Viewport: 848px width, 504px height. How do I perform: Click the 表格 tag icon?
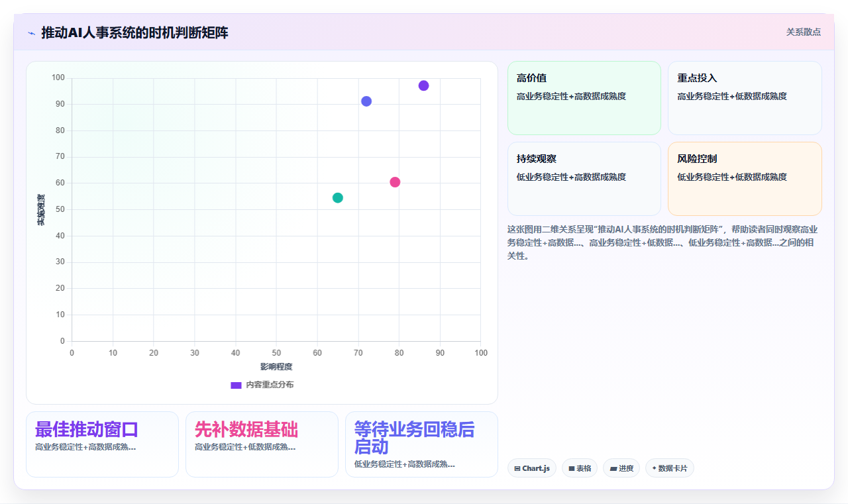tap(572, 468)
